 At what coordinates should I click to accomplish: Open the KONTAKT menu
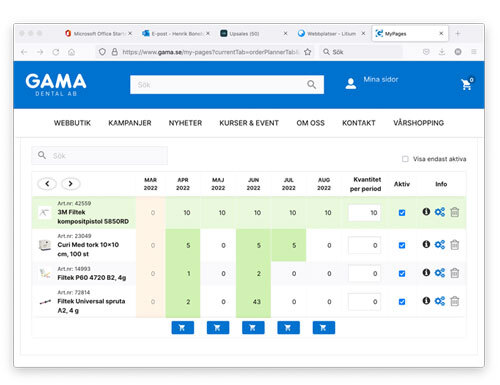(x=359, y=123)
